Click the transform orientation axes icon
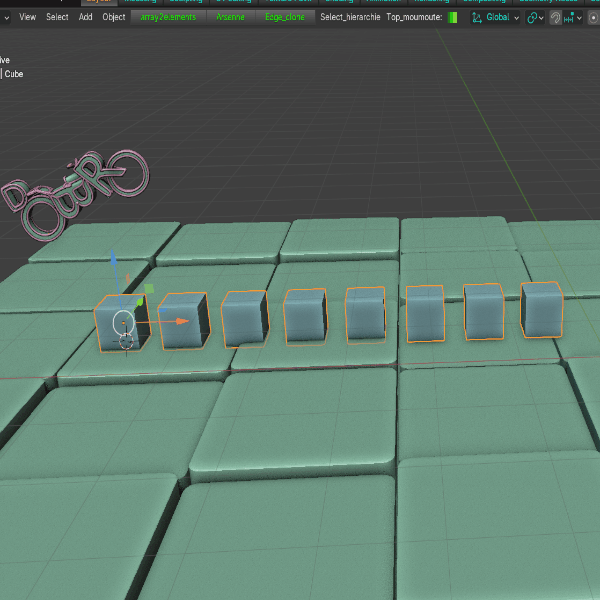600x600 pixels. pyautogui.click(x=477, y=17)
